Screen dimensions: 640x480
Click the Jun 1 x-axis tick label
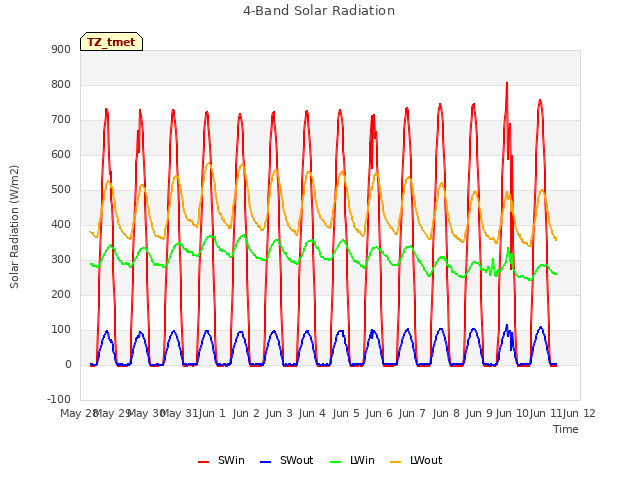[x=212, y=413]
